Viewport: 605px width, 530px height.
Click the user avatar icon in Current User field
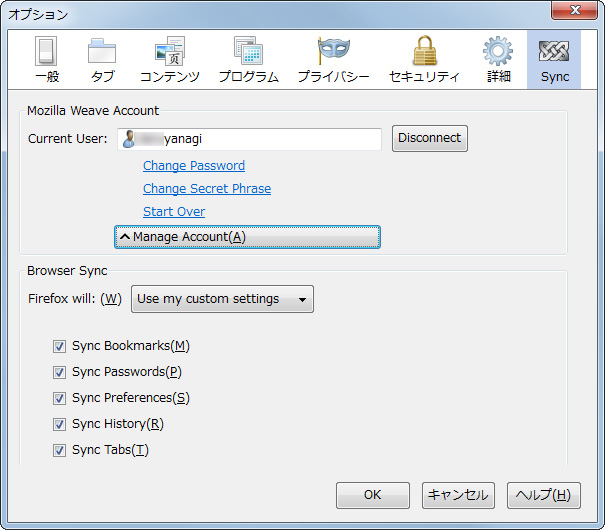[129, 139]
